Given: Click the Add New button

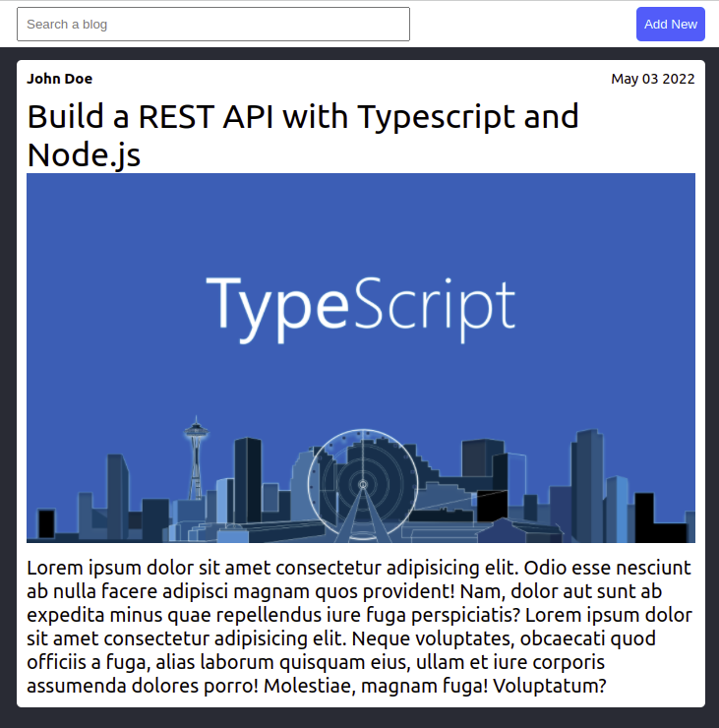Looking at the screenshot, I should (x=670, y=25).
